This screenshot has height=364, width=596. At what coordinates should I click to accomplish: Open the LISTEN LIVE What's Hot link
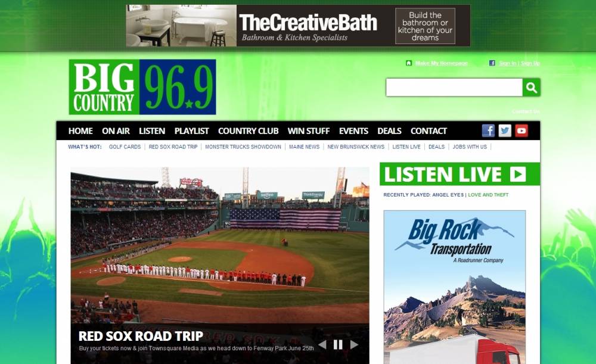coord(406,147)
